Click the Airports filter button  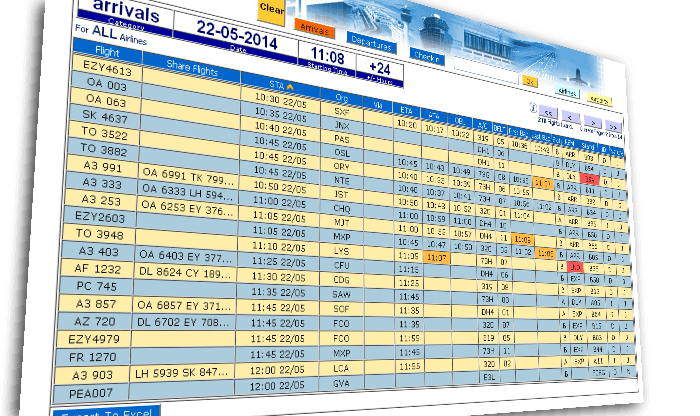click(599, 99)
